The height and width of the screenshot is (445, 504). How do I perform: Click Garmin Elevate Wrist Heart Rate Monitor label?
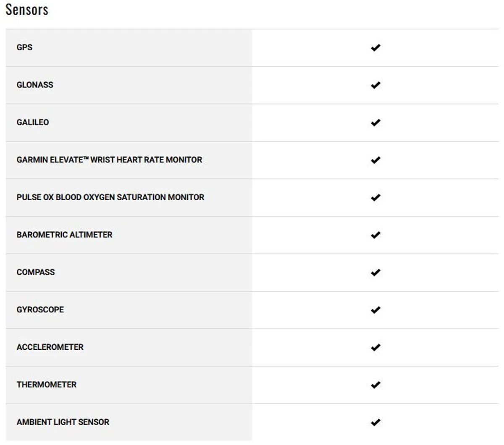(x=109, y=160)
